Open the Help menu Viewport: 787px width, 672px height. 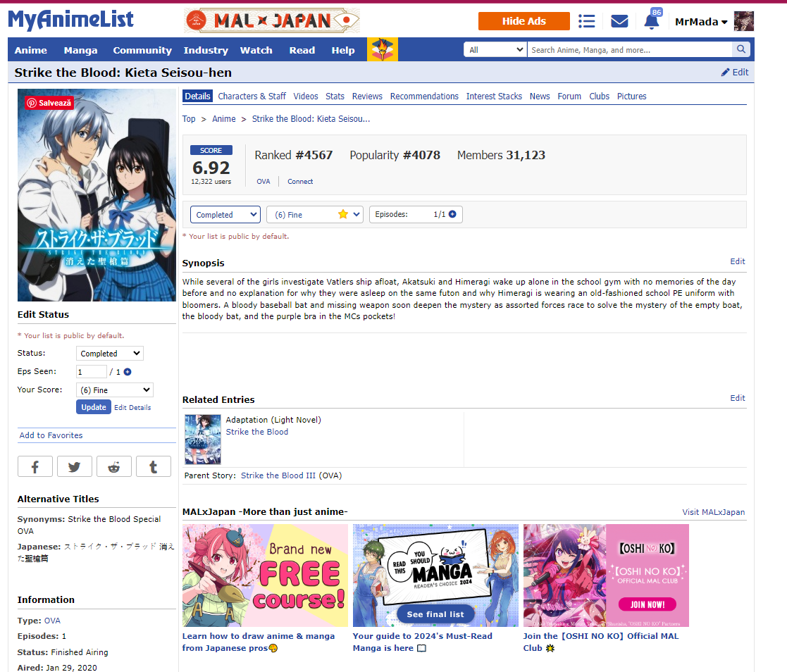343,50
